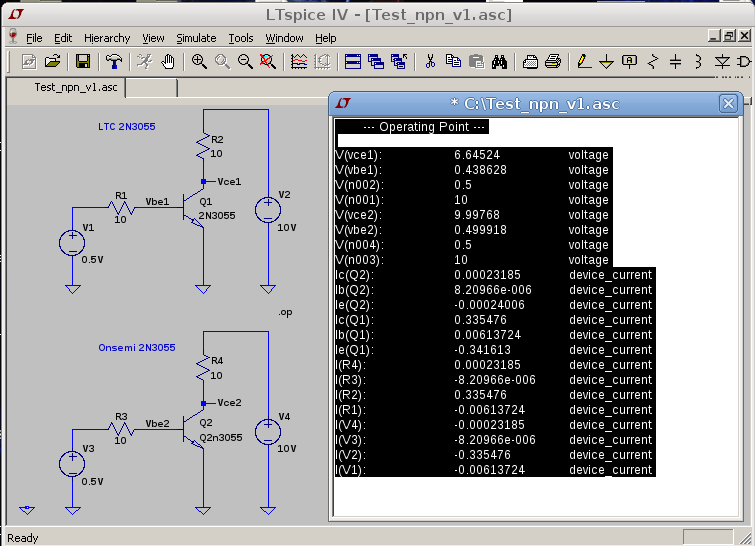Zoom to fit with the crossed magnifier
Screen dimensions: 755x546
268,62
